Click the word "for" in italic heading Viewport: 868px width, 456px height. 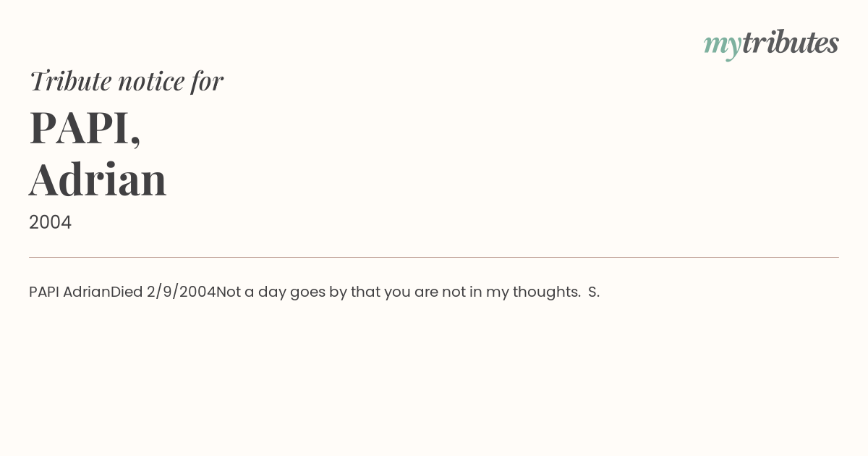pyautogui.click(x=207, y=81)
